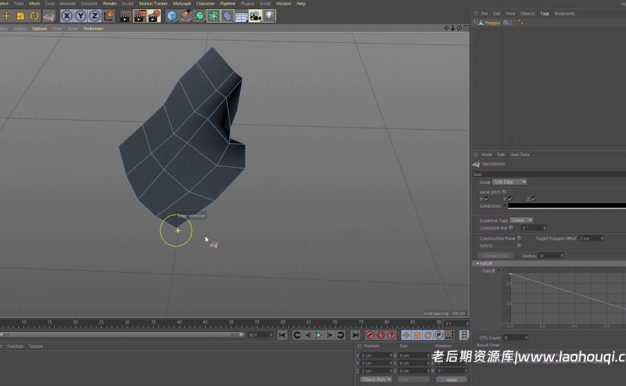Toggle the Constraint Rot checkbox
This screenshot has width=626, height=386.
coord(511,228)
